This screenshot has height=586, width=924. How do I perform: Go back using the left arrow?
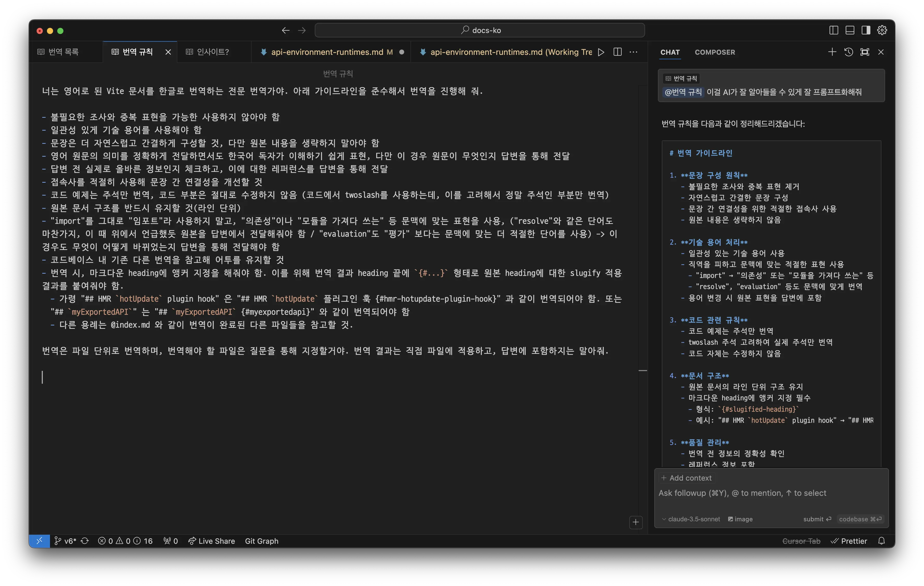click(285, 30)
